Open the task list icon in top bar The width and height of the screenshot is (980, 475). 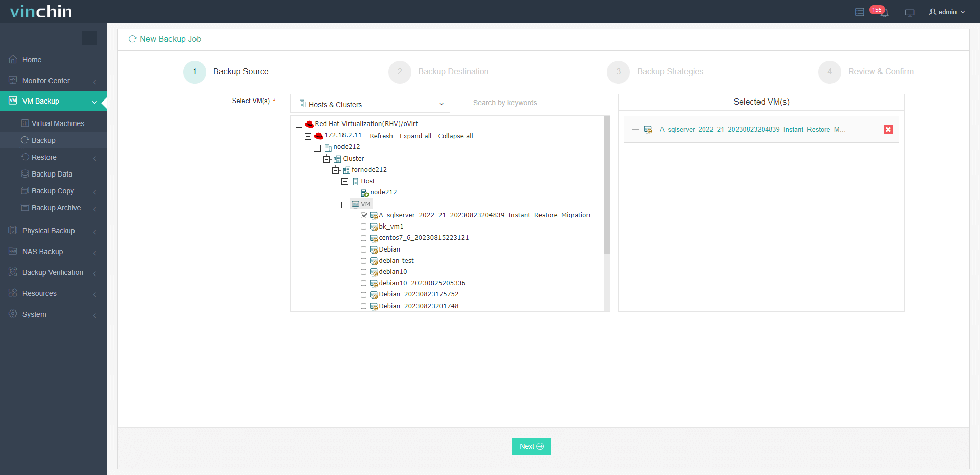click(860, 12)
